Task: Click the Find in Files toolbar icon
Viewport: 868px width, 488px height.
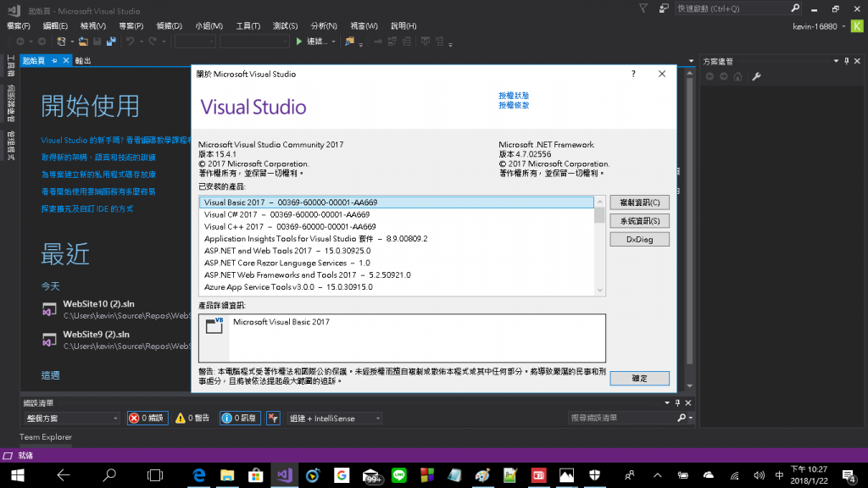Action: 349,42
